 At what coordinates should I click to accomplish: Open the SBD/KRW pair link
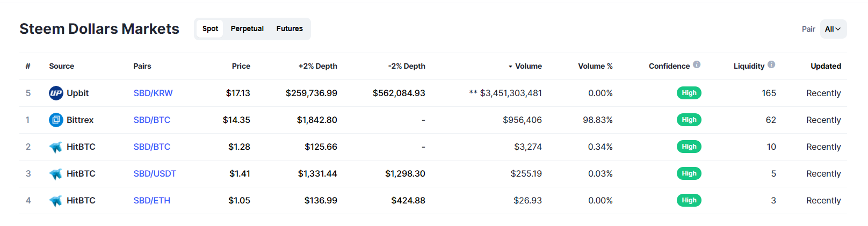(x=153, y=93)
